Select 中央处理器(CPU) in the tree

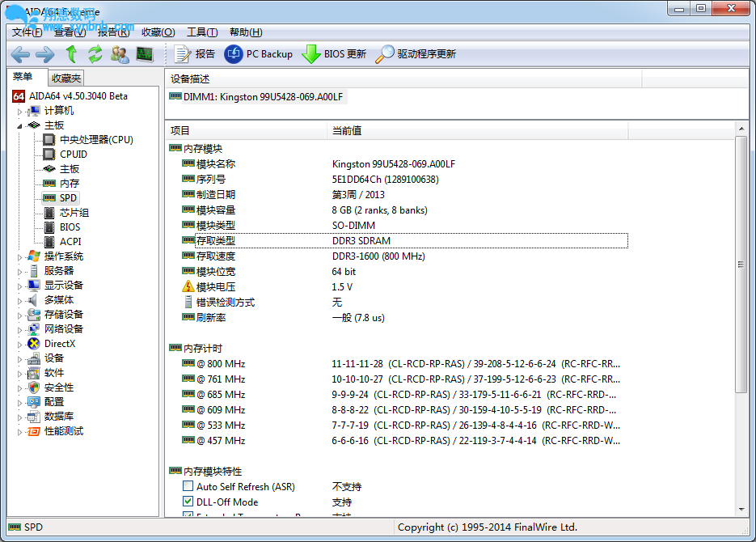88,140
